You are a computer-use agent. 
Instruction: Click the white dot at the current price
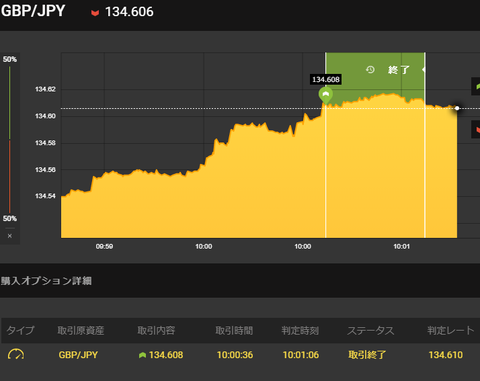(457, 108)
